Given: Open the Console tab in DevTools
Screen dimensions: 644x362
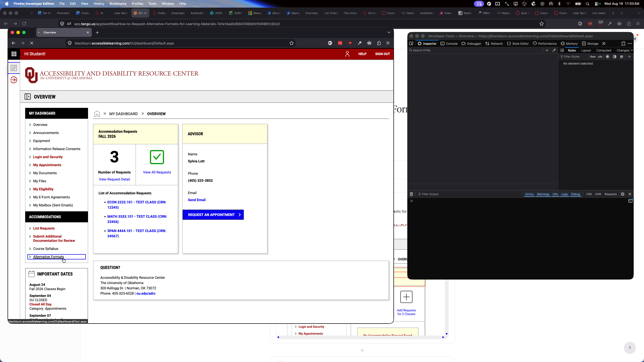Looking at the screenshot, I should pyautogui.click(x=449, y=44).
